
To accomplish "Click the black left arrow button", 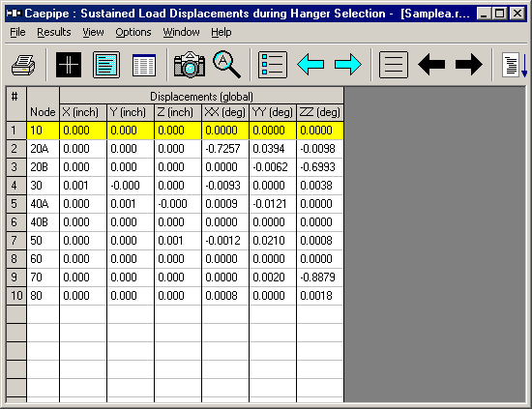I will click(431, 65).
